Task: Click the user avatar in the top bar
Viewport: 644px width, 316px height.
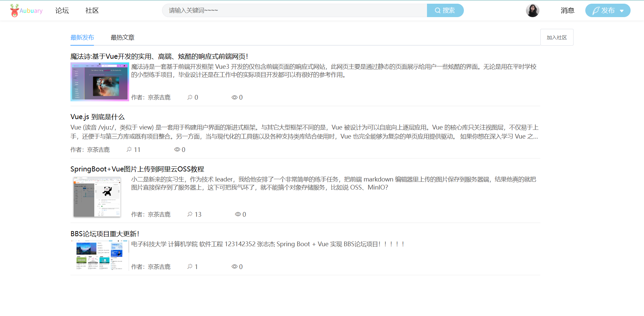Action: click(x=532, y=10)
